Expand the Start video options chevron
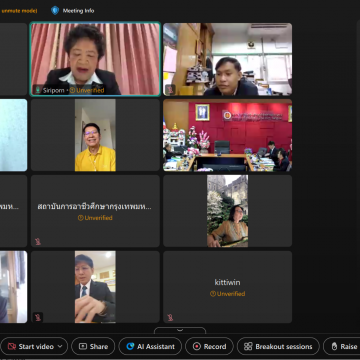Image resolution: width=360 pixels, height=360 pixels. coord(60,346)
